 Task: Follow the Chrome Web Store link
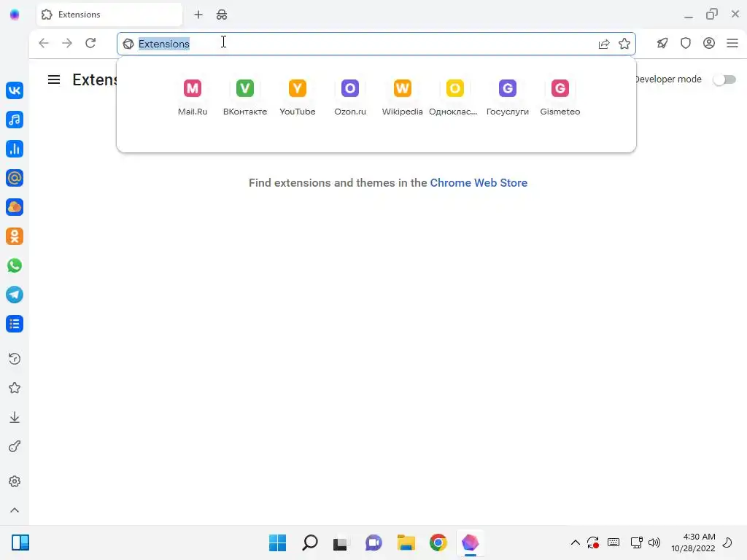coord(479,183)
